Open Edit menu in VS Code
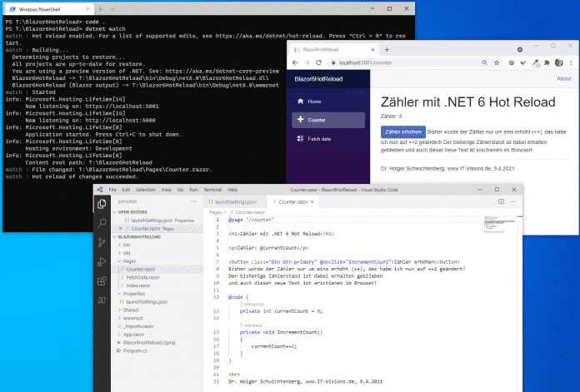580x392 pixels. [x=126, y=190]
